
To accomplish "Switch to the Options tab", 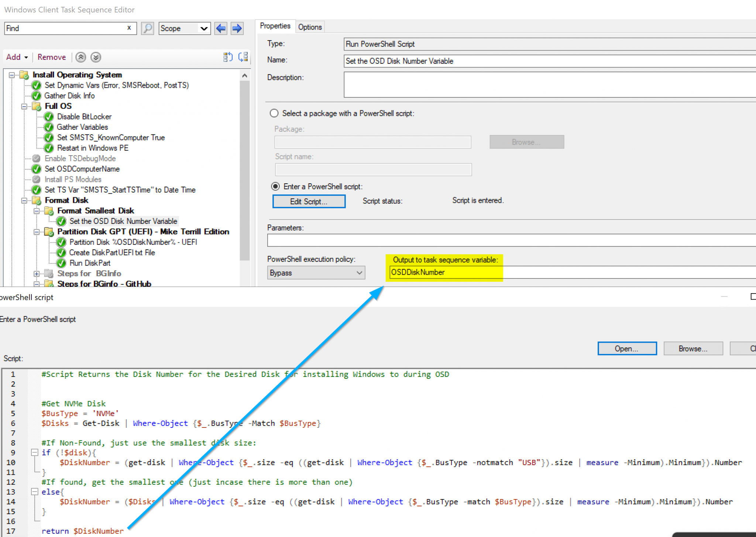I will click(x=310, y=26).
